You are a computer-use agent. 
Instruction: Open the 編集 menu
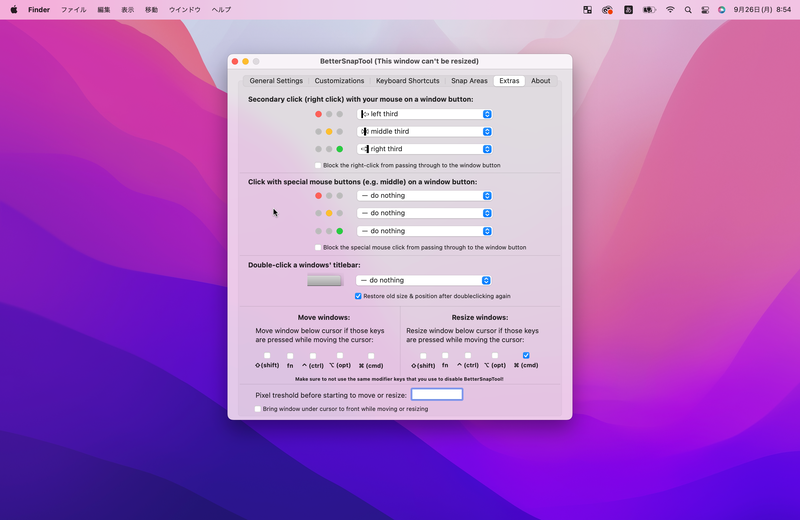click(104, 10)
